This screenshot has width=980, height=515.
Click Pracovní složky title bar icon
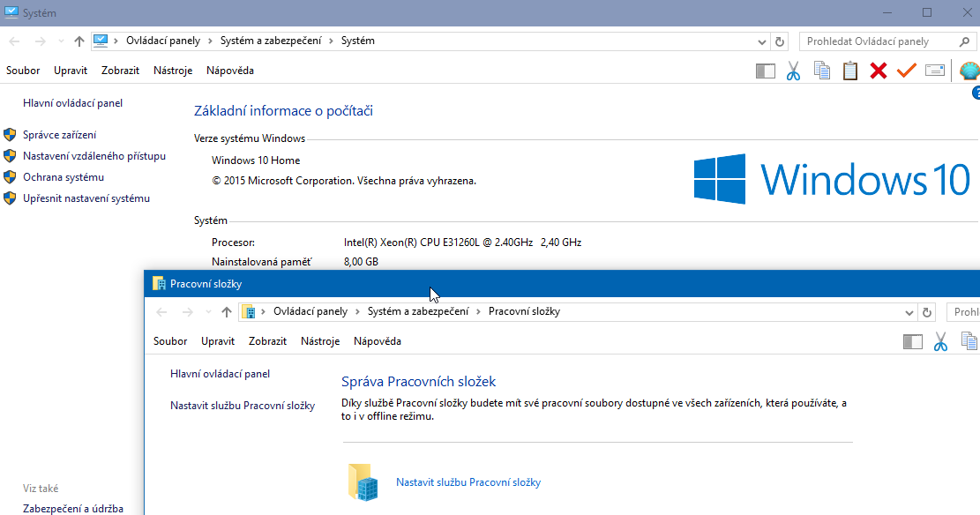point(159,284)
